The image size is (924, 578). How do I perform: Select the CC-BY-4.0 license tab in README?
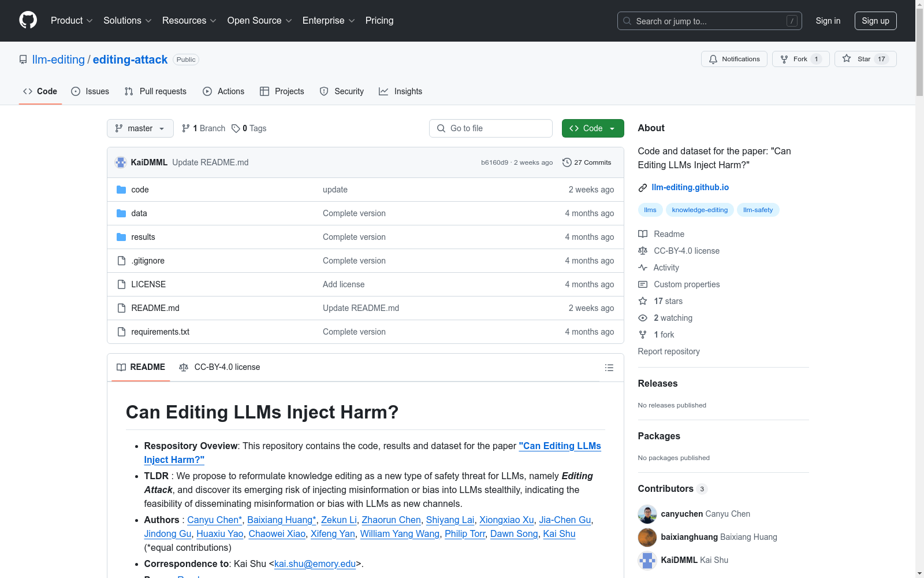click(x=219, y=367)
